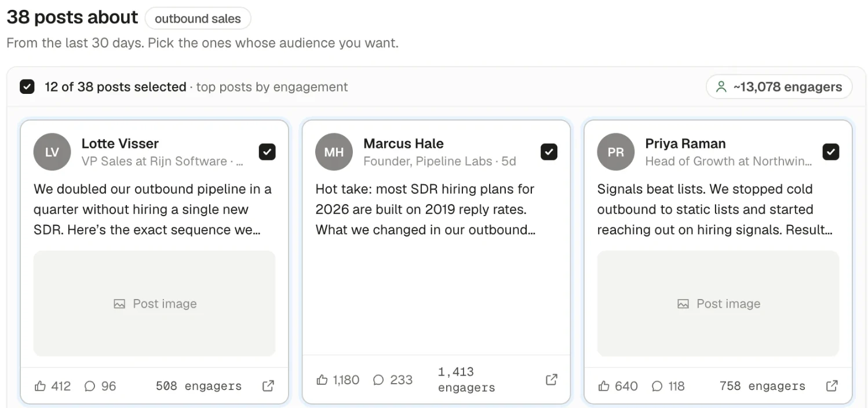Viewport: 868px width, 408px height.
Task: Click '508 engagers' on Lotte Visser's post
Action: pyautogui.click(x=199, y=386)
